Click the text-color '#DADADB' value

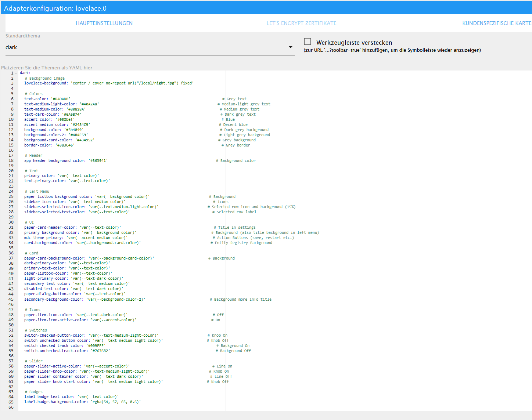point(60,99)
